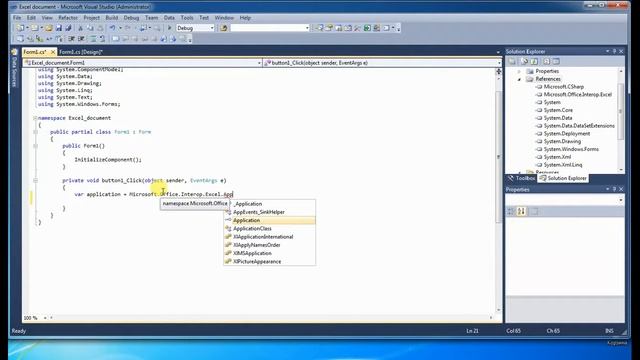This screenshot has height=360, width=640.
Task: Open the File menu
Action: (x=17, y=18)
